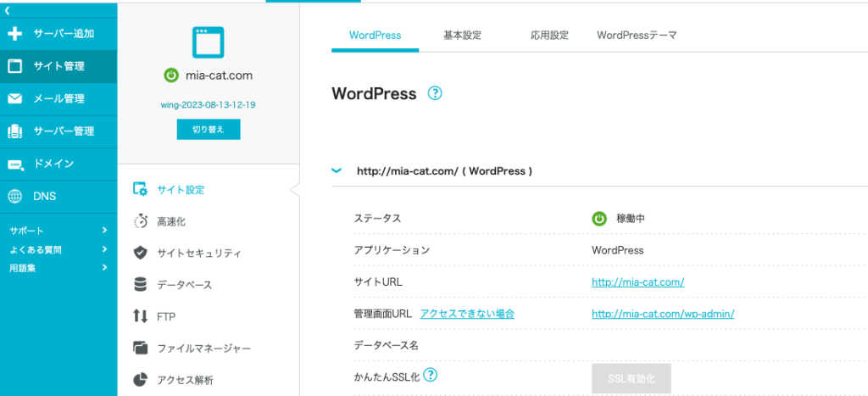Click the 切り替え button
The width and height of the screenshot is (868, 396).
pos(209,130)
